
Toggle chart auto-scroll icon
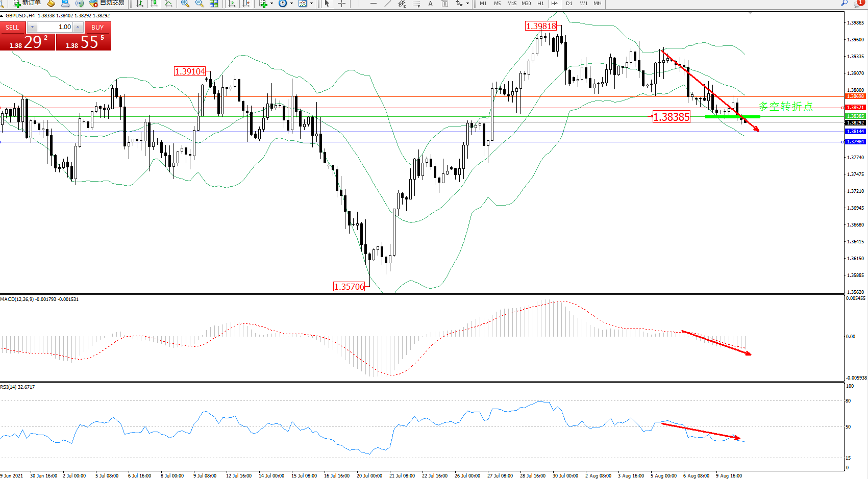pos(232,4)
